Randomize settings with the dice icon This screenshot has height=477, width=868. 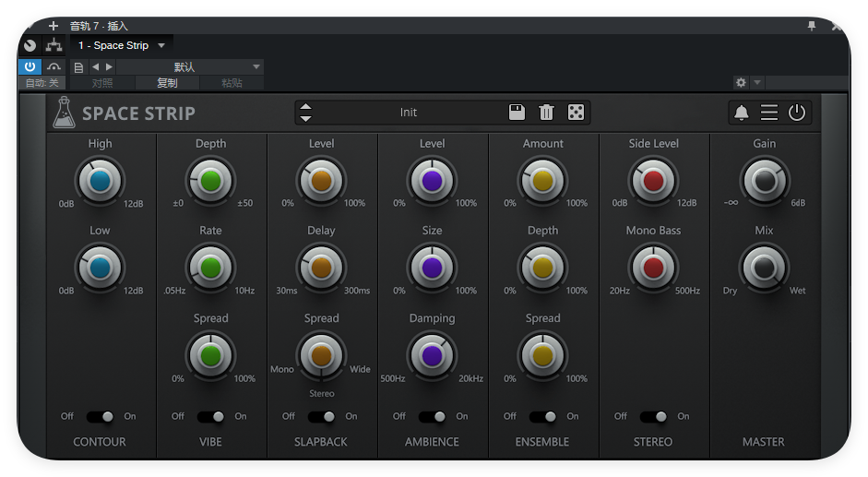coord(576,113)
